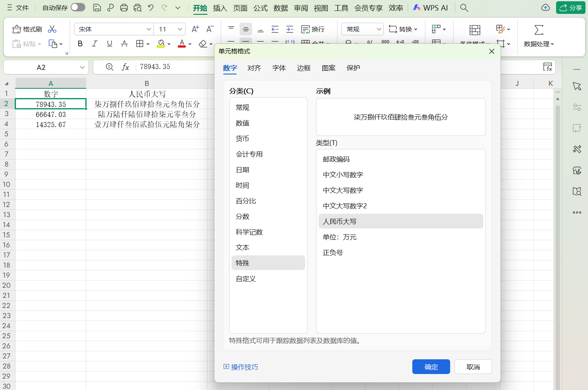The image size is (588, 390).
Task: Open the 宋体 font family dropdown
Action: 113,29
